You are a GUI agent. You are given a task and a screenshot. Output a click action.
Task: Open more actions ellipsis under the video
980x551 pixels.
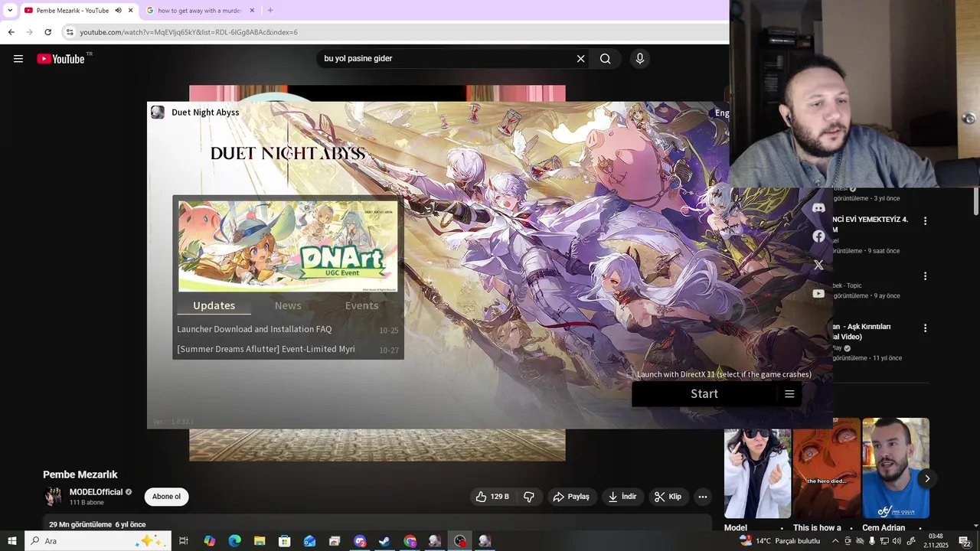tap(702, 497)
